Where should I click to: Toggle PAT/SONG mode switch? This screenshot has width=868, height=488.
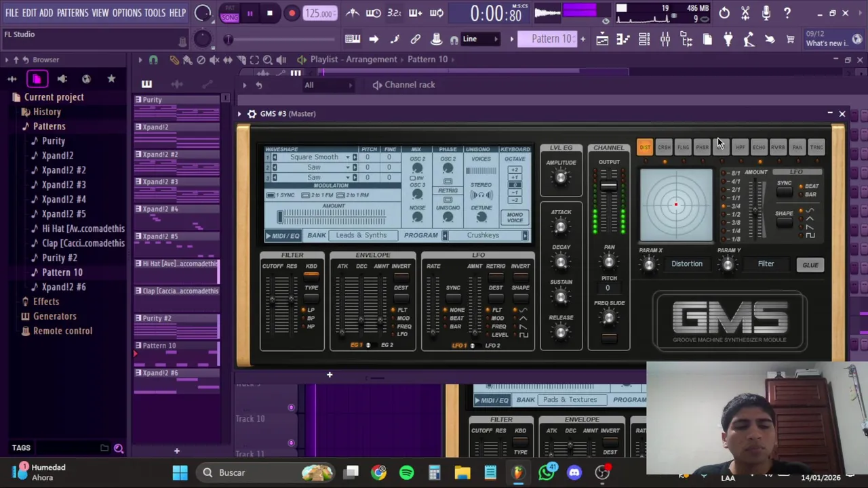click(230, 13)
